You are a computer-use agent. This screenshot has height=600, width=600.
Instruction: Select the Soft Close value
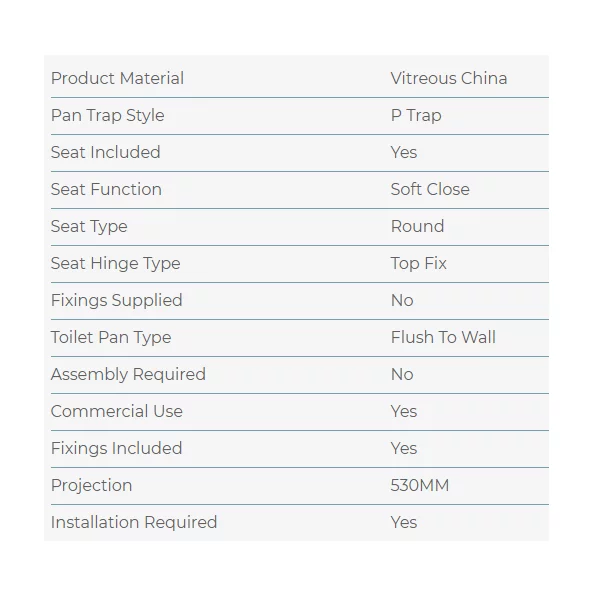(430, 189)
